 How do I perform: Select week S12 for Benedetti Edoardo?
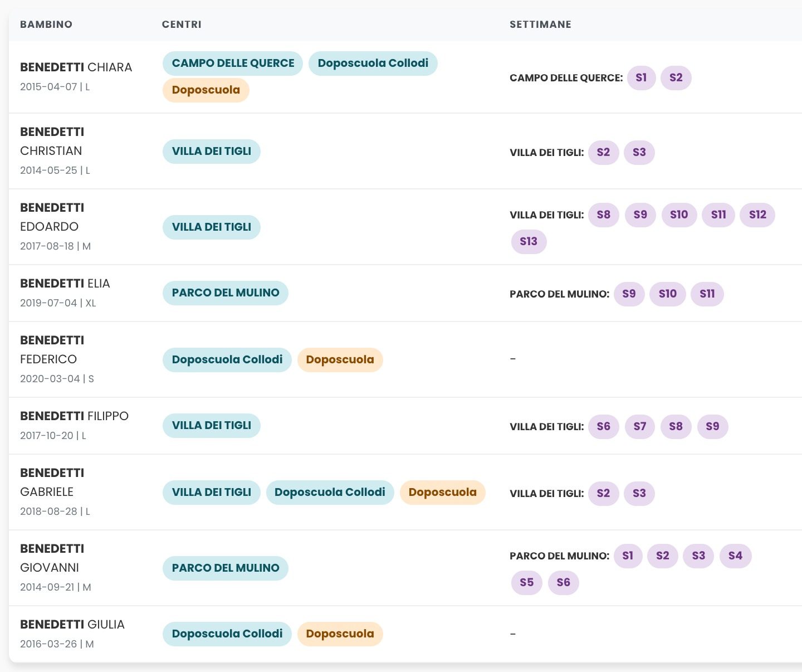(x=757, y=215)
